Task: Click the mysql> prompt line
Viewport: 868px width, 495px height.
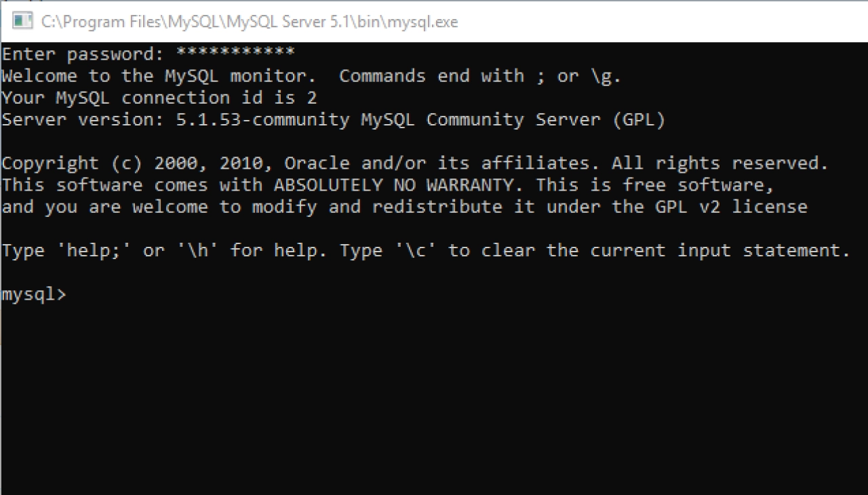Action: (x=34, y=295)
